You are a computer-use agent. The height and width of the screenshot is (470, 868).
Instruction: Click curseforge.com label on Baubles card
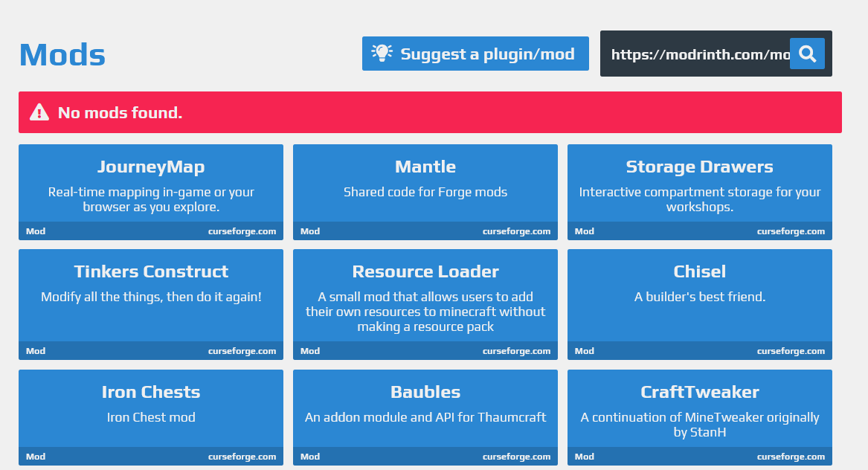[x=516, y=457]
